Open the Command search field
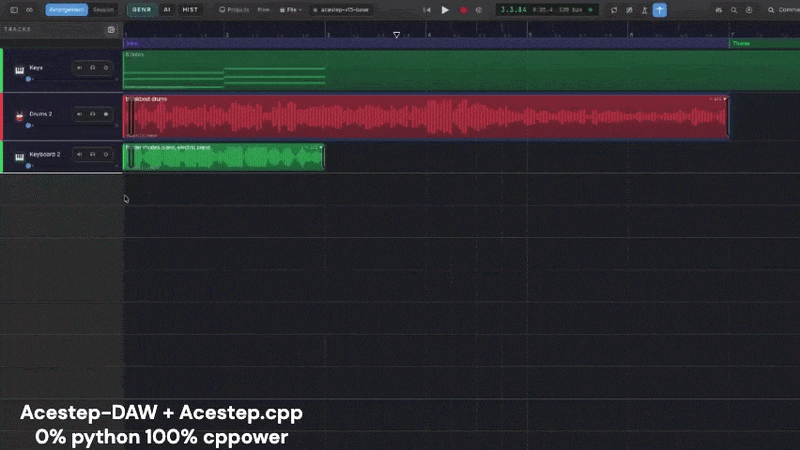 pos(783,10)
